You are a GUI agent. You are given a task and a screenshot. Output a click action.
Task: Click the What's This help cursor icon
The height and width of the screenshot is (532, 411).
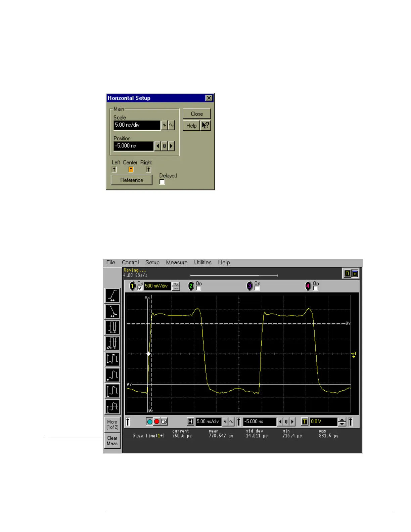[205, 126]
